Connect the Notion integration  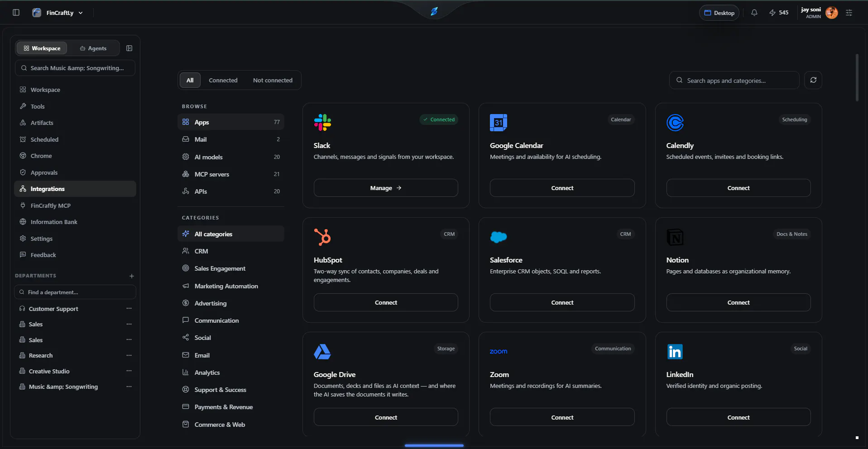(x=739, y=302)
